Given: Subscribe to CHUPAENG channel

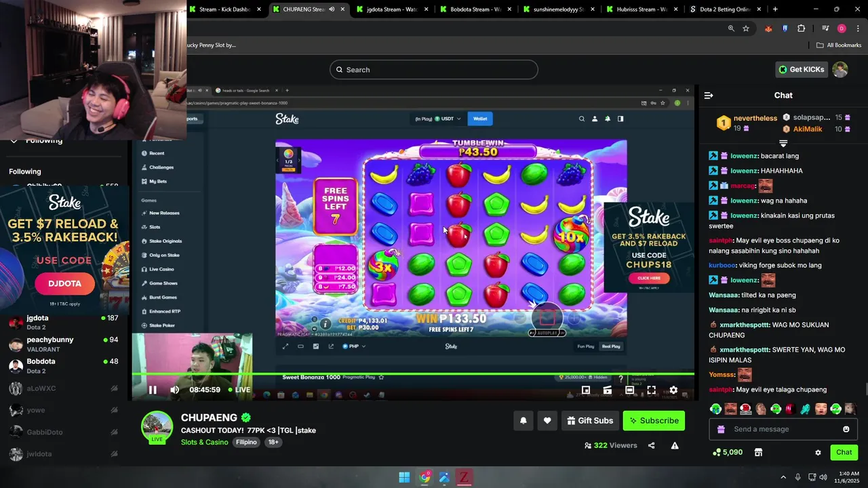Looking at the screenshot, I should pyautogui.click(x=654, y=420).
